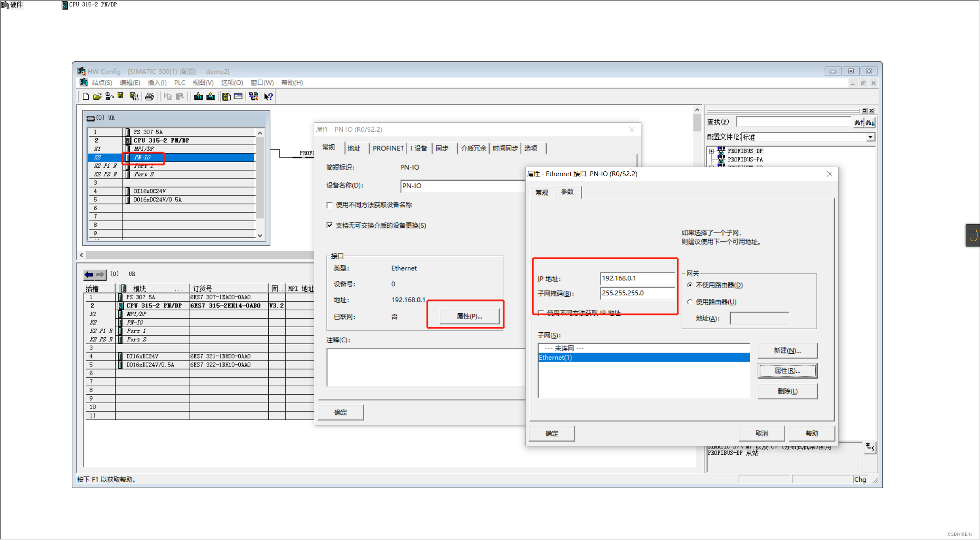Confirm Ethernet dialog with 确定
The height and width of the screenshot is (540, 980).
pyautogui.click(x=552, y=434)
